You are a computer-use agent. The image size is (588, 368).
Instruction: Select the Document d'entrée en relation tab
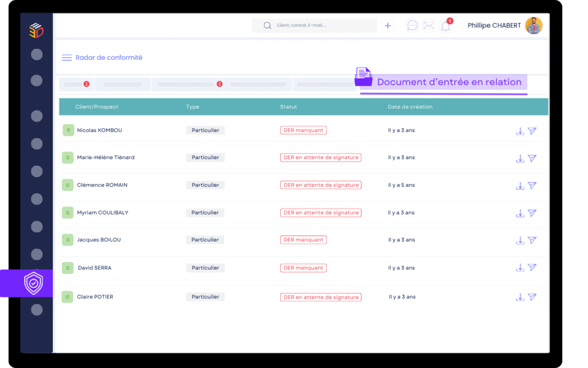click(448, 82)
